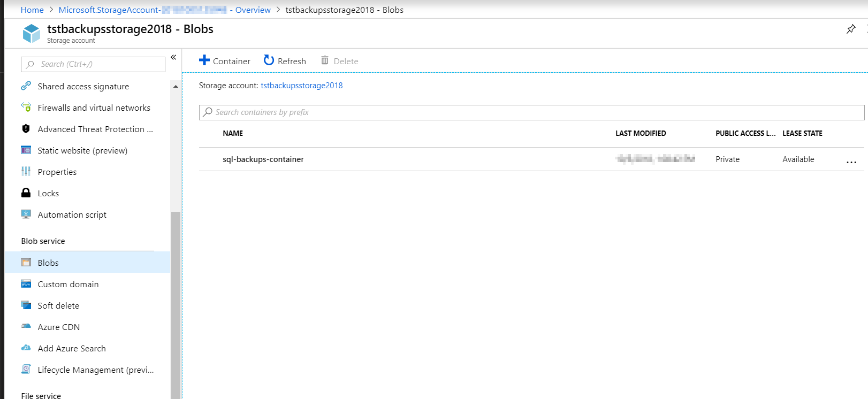Screen dimensions: 868x399
Task: Click the Static website preview icon
Action: [x=26, y=150]
